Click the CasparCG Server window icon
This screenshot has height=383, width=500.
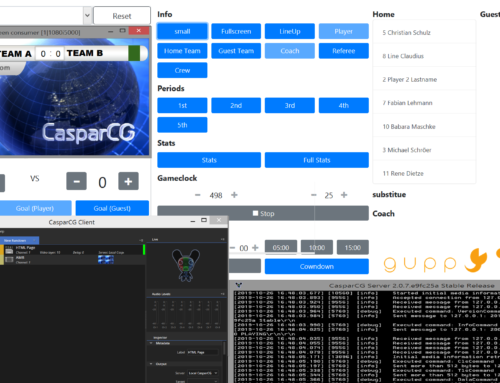tap(239, 285)
